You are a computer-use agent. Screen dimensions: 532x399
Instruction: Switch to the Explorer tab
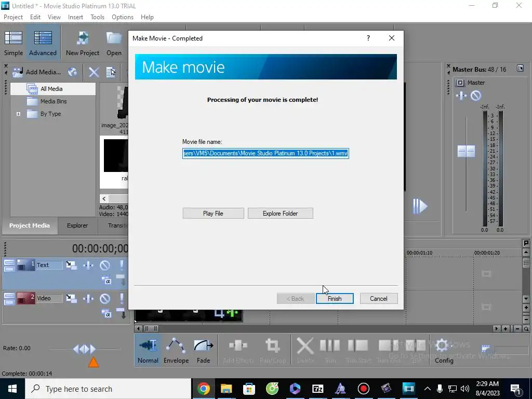click(x=77, y=225)
